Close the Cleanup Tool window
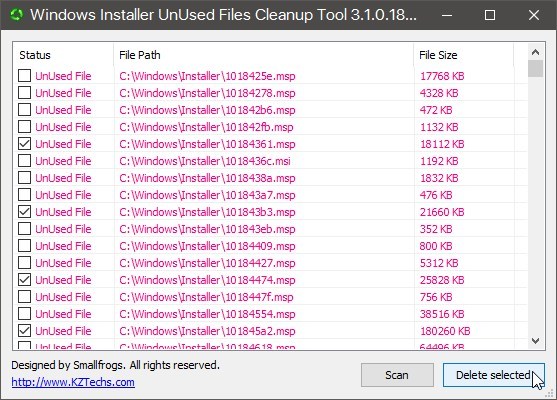 [x=534, y=15]
